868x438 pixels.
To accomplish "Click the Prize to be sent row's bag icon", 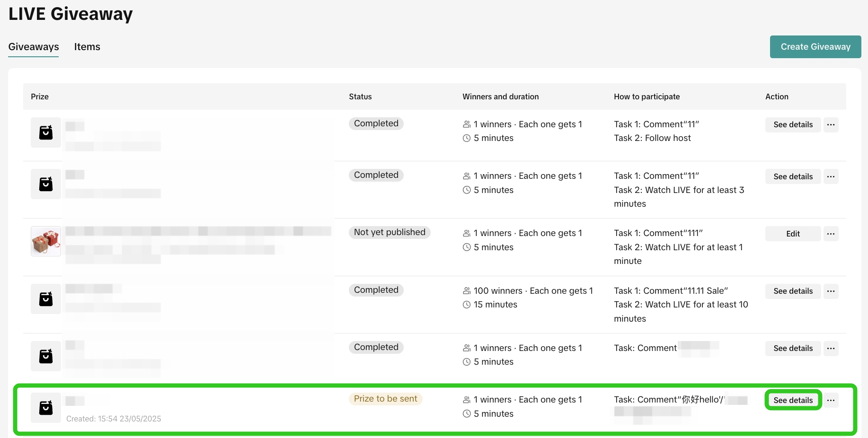I will (x=46, y=408).
